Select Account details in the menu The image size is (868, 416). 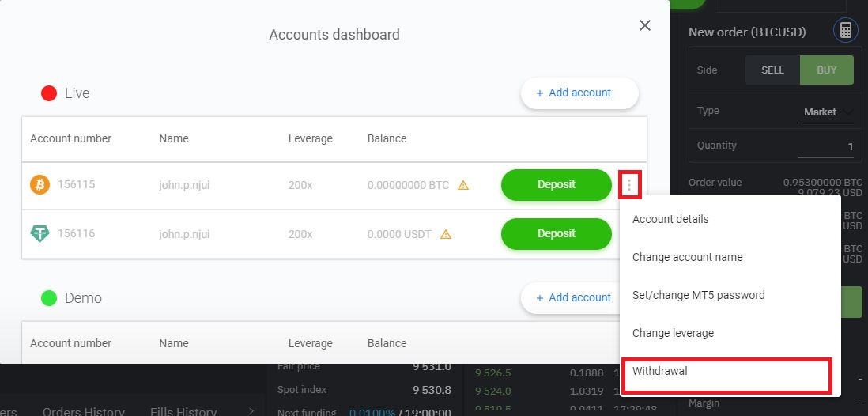click(670, 219)
